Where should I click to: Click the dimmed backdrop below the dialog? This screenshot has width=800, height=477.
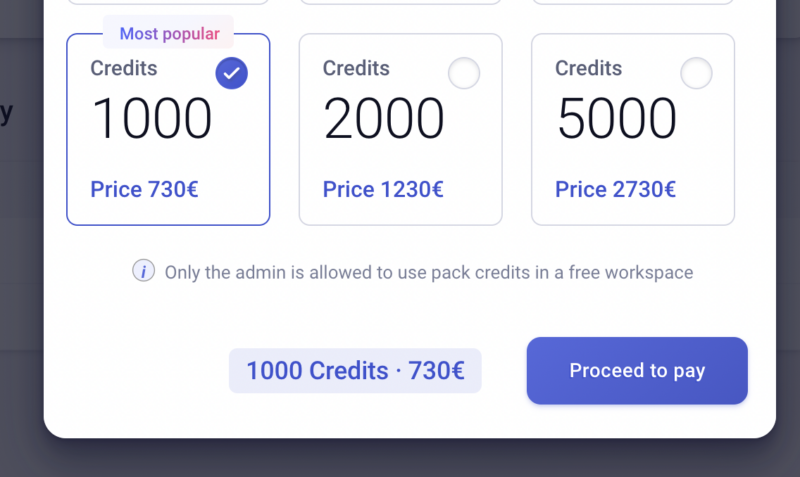click(400, 458)
